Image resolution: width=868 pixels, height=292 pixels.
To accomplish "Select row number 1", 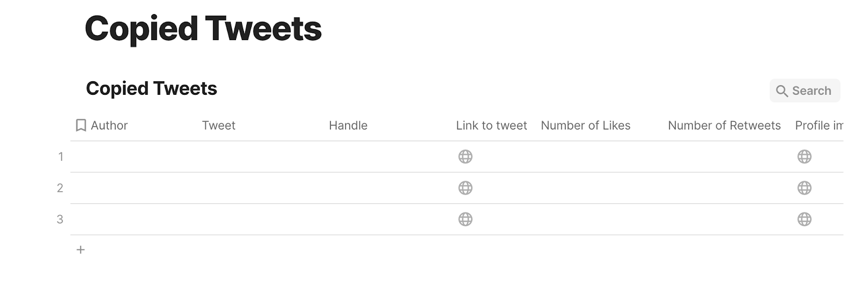I will (x=61, y=157).
